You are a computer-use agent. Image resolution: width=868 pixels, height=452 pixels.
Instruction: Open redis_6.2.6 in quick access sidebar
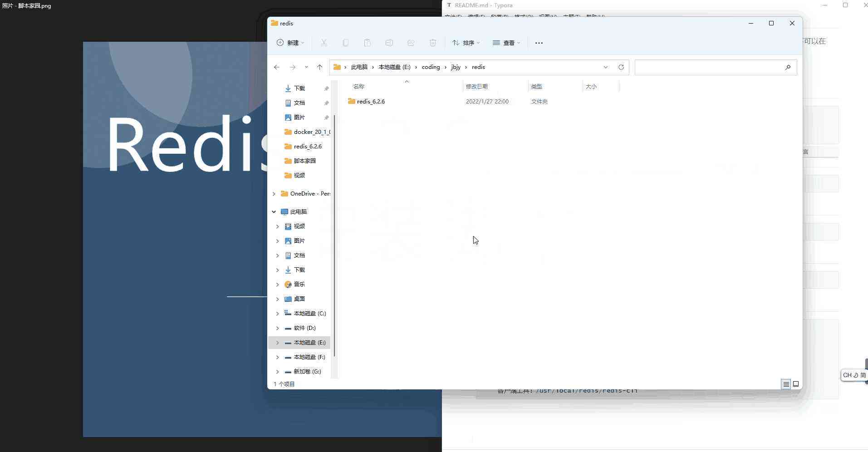pyautogui.click(x=307, y=146)
